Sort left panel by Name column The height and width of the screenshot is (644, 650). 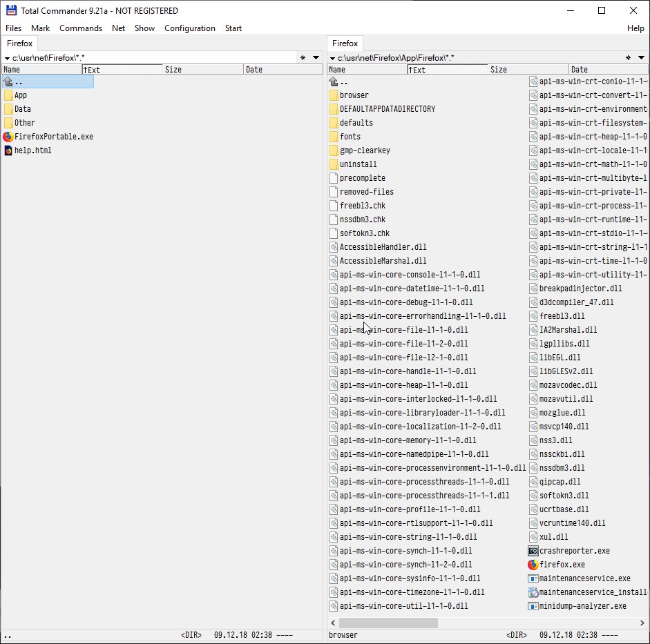(42, 70)
